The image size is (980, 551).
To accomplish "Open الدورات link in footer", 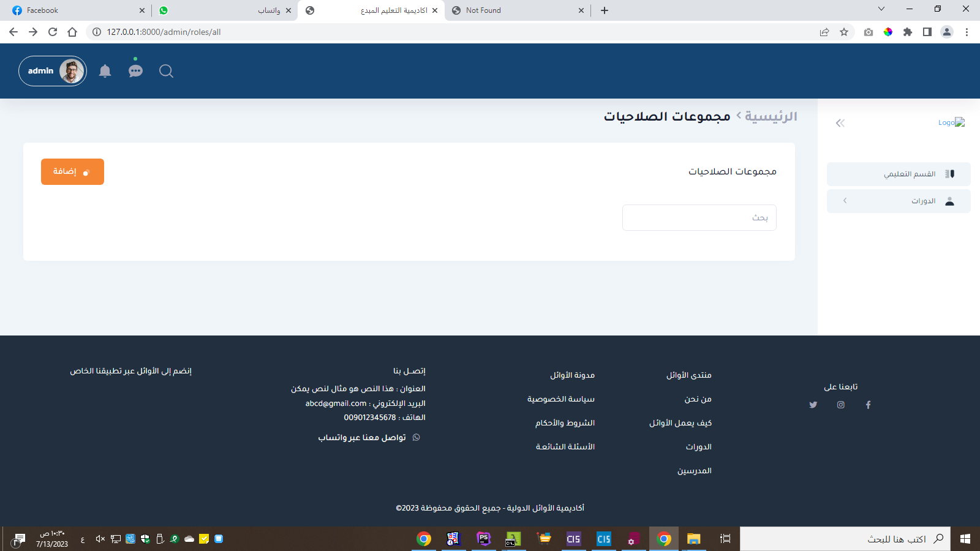I will 699,447.
